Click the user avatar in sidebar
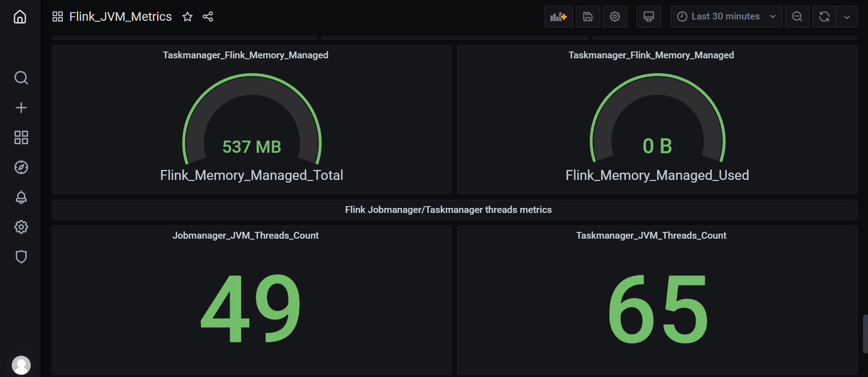 click(21, 365)
